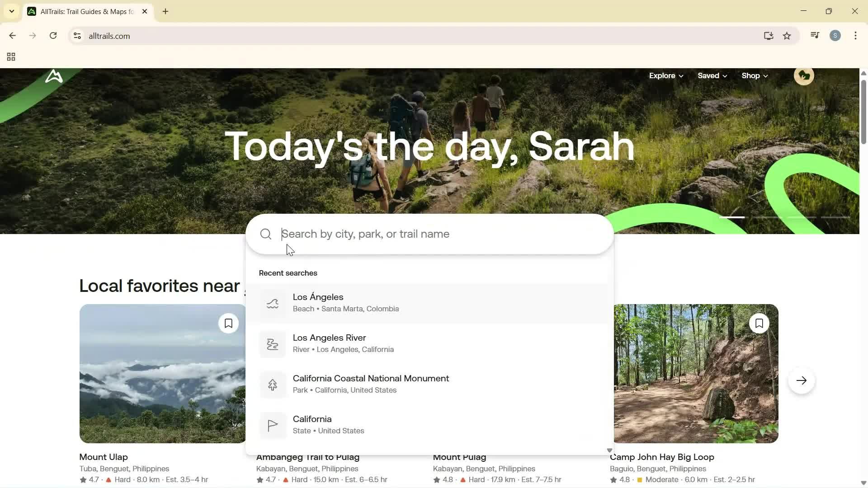Open Chrome's three-dot menu

pos(855,36)
